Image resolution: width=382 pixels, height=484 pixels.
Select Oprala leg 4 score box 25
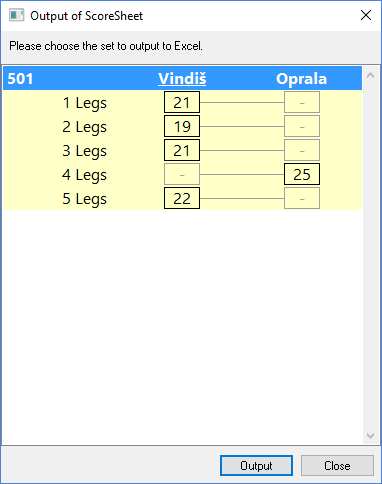(x=302, y=174)
